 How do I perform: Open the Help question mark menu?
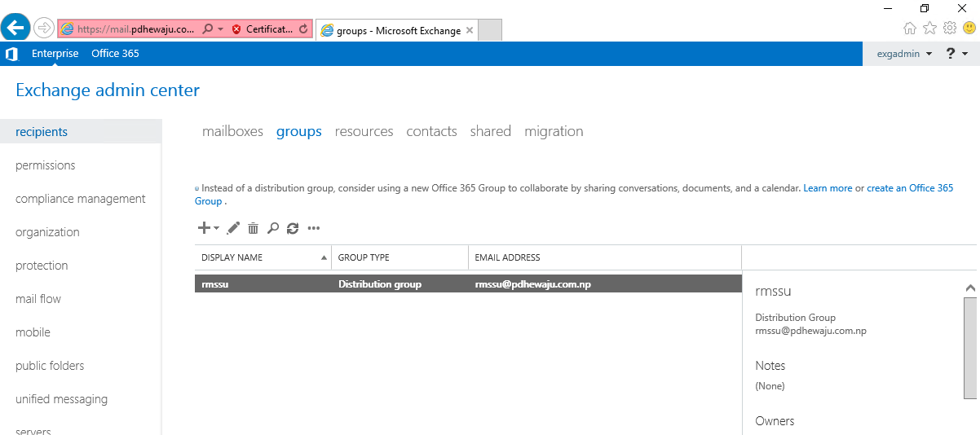tap(956, 54)
